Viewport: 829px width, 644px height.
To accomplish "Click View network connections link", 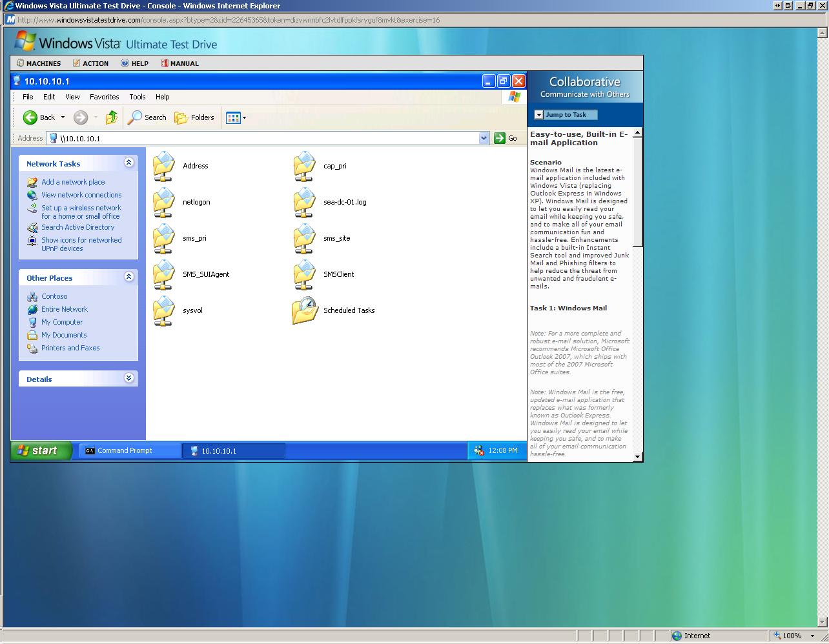I will tap(81, 195).
